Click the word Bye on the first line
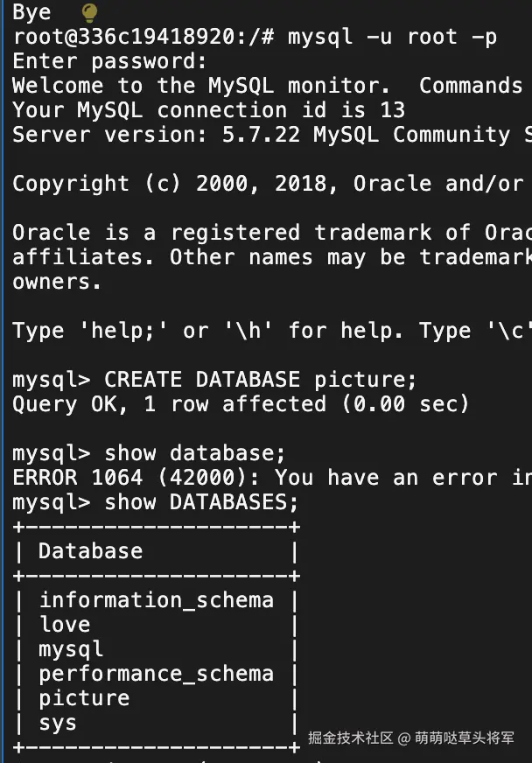This screenshot has height=763, width=532. 31,12
